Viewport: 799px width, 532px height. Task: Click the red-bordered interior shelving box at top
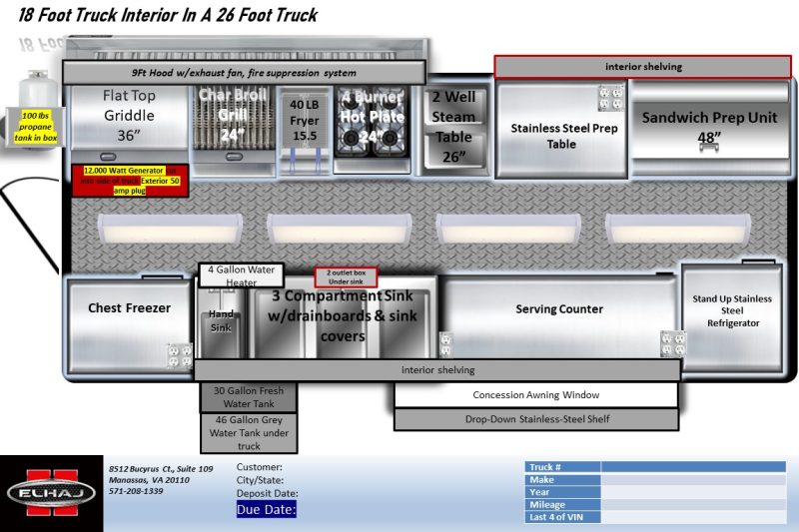pos(642,67)
